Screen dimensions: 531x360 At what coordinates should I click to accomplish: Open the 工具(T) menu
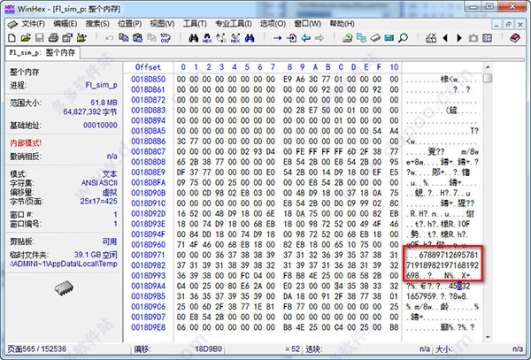(195, 24)
